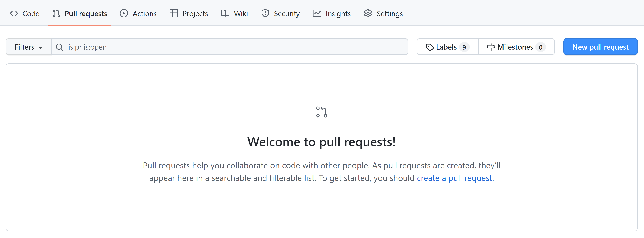Image resolution: width=644 pixels, height=238 pixels.
Task: Click the magnifier icon in search box
Action: 59,47
